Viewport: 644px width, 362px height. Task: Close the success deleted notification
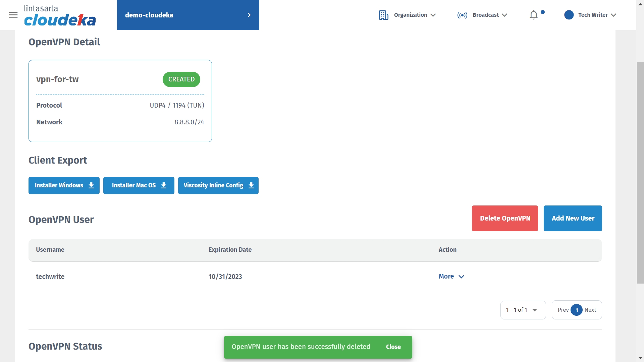tap(393, 347)
